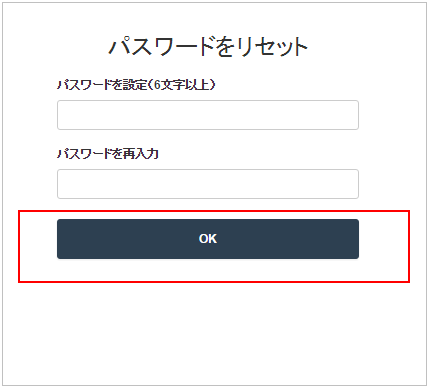
Task: Click the OK text on the navy button
Action: point(208,239)
